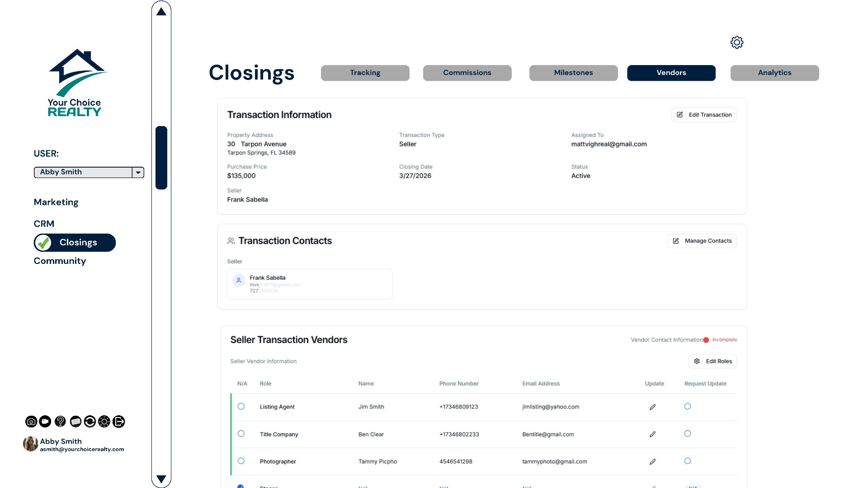Viewport: 868px width, 488px height.
Task: Click the mattvighreal@gmail.com assigned email
Action: [x=609, y=144]
